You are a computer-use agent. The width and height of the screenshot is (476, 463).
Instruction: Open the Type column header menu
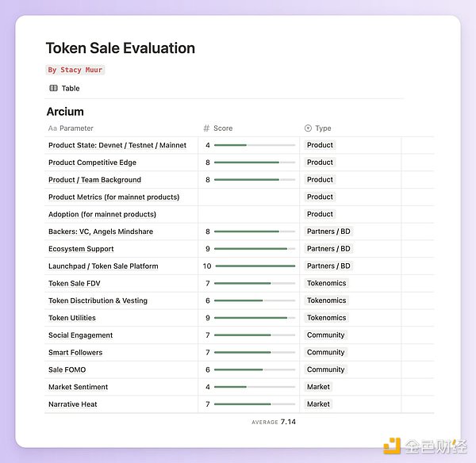click(323, 128)
